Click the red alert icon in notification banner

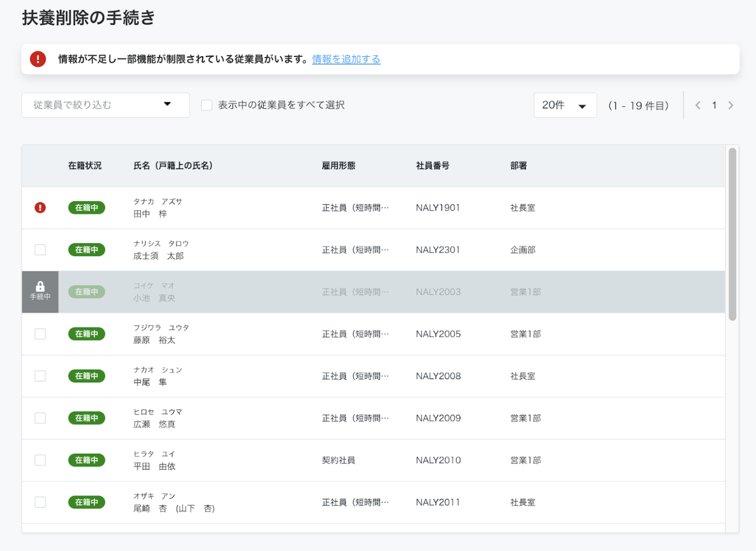coord(38,59)
